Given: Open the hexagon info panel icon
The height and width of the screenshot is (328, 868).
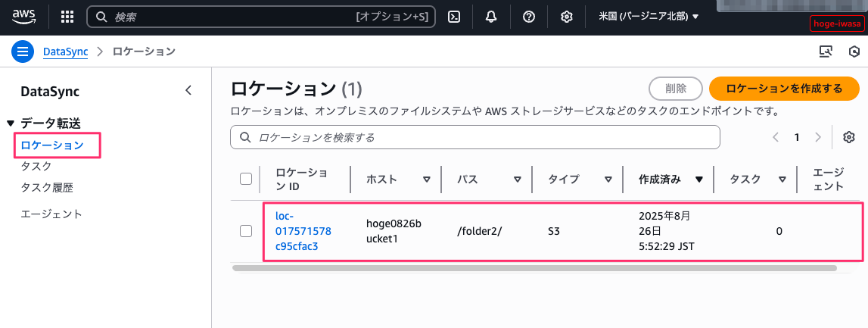Looking at the screenshot, I should pos(854,52).
